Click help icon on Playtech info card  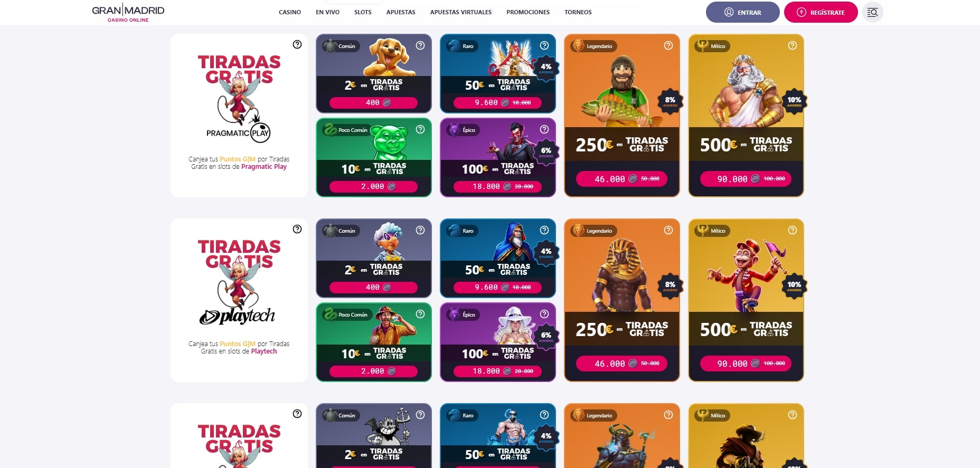tap(297, 229)
